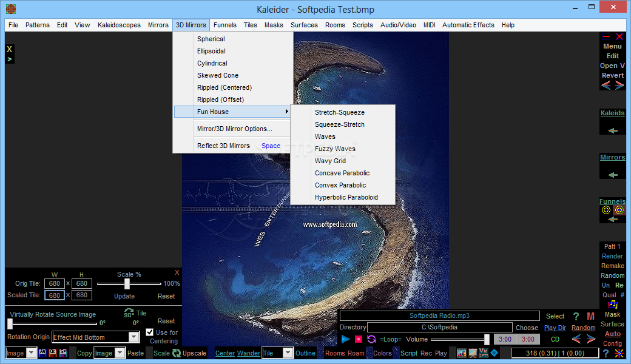Open the Fun House submenu

pyautogui.click(x=232, y=112)
